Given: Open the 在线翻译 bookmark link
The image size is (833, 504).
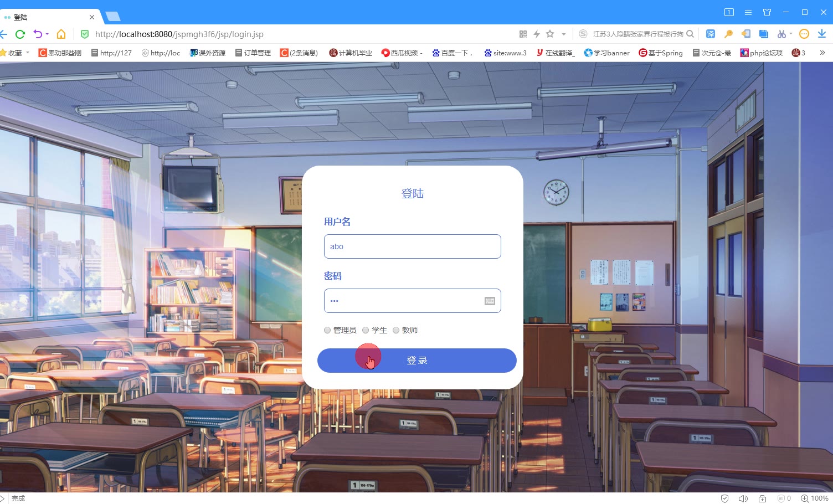Looking at the screenshot, I should tap(555, 53).
